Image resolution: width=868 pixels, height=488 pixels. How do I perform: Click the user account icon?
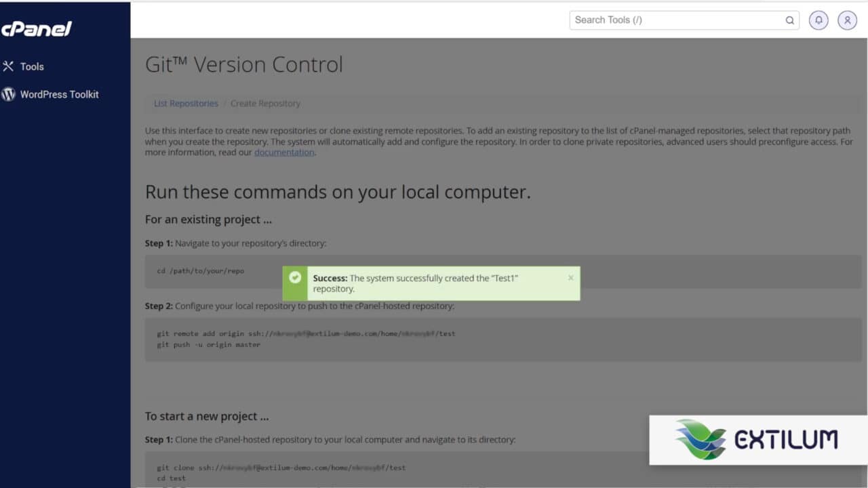[847, 20]
